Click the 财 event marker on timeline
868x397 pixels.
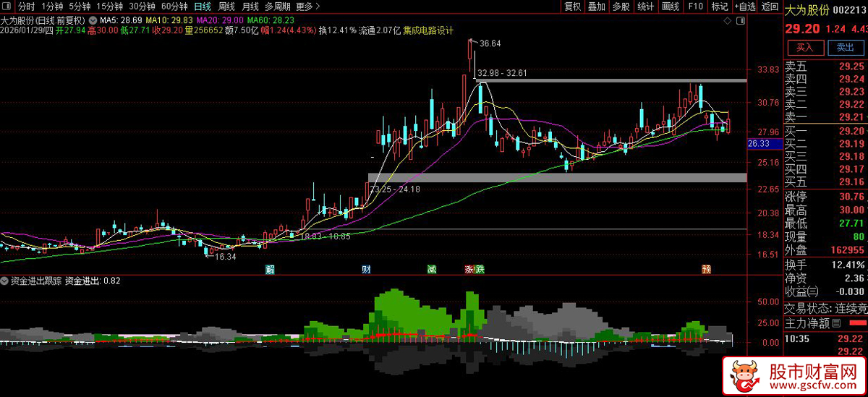click(x=366, y=269)
